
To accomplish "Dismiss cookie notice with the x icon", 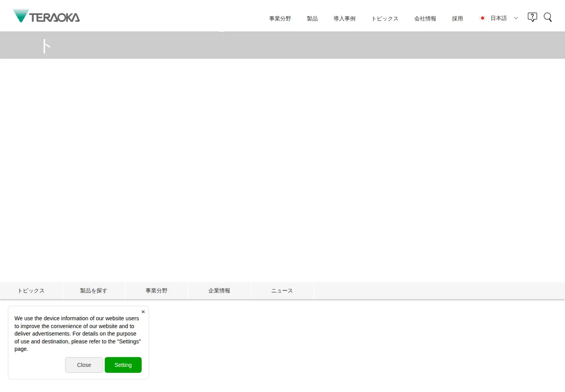I will pos(143,312).
